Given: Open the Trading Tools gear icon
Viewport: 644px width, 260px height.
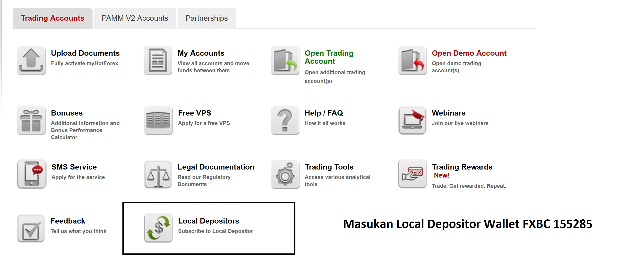Looking at the screenshot, I should click(x=285, y=174).
